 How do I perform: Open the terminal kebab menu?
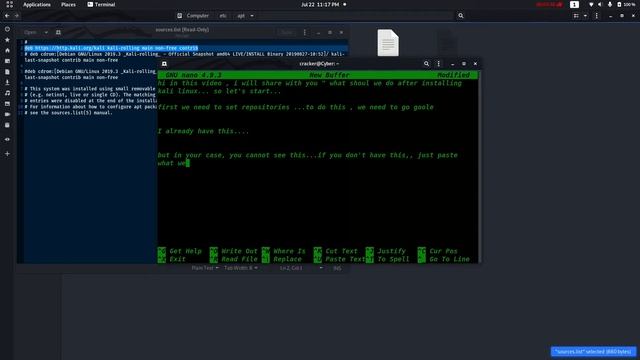coord(439,64)
